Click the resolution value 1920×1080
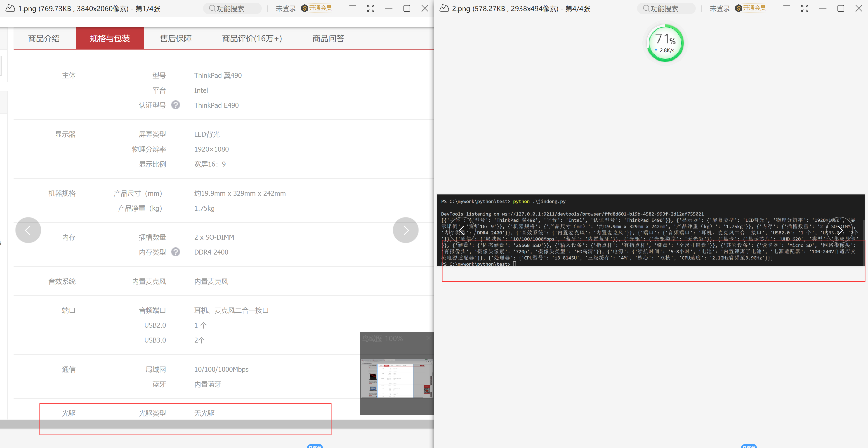Screen dimensions: 868x448 (211, 149)
